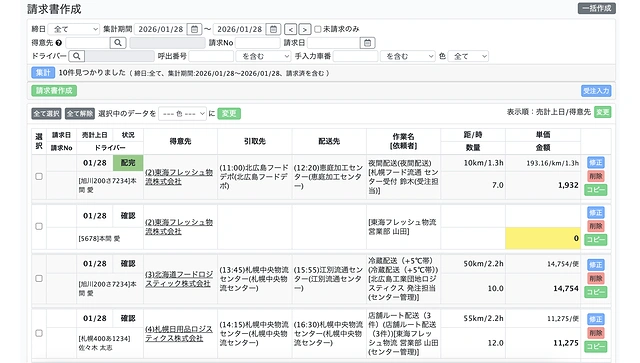This screenshot has width=640, height=363.
Task: Open the selected-data color dropdown
Action: [x=182, y=114]
